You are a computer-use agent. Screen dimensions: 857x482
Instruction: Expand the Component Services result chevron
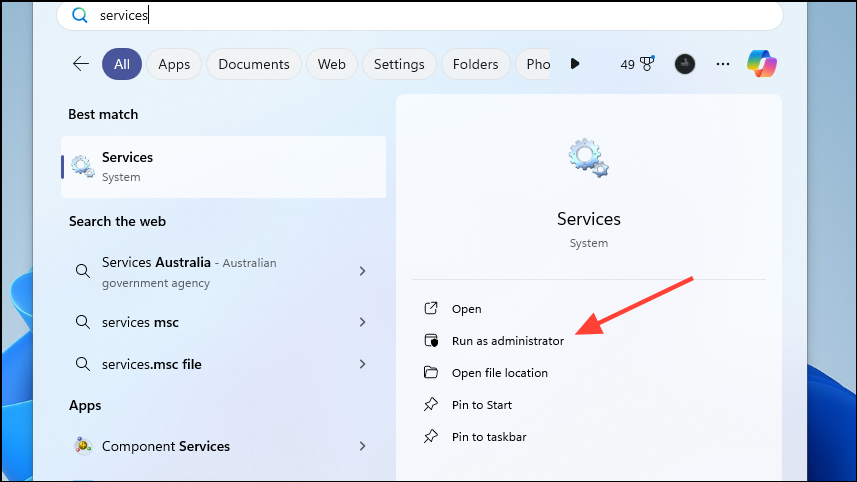pyautogui.click(x=362, y=446)
